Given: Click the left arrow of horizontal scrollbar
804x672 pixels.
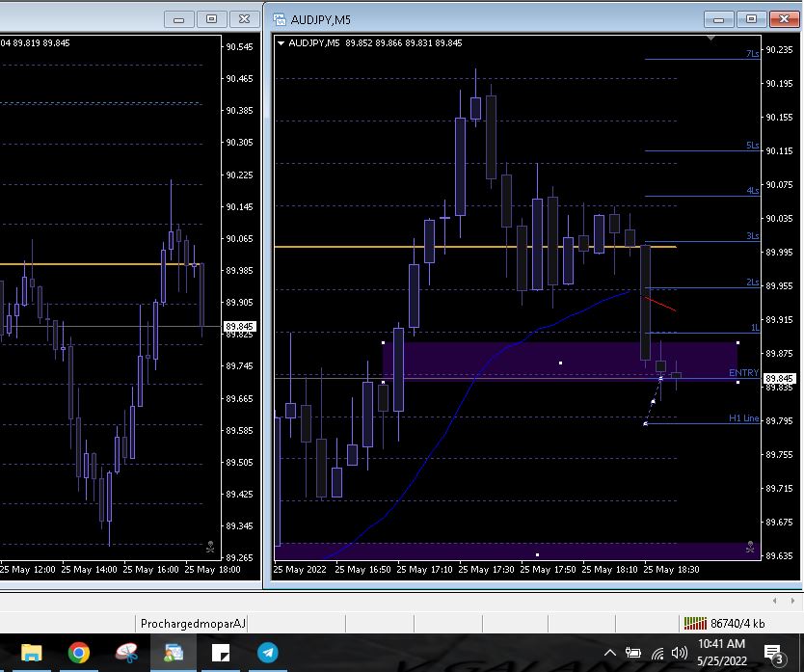Looking at the screenshot, I should [775, 600].
